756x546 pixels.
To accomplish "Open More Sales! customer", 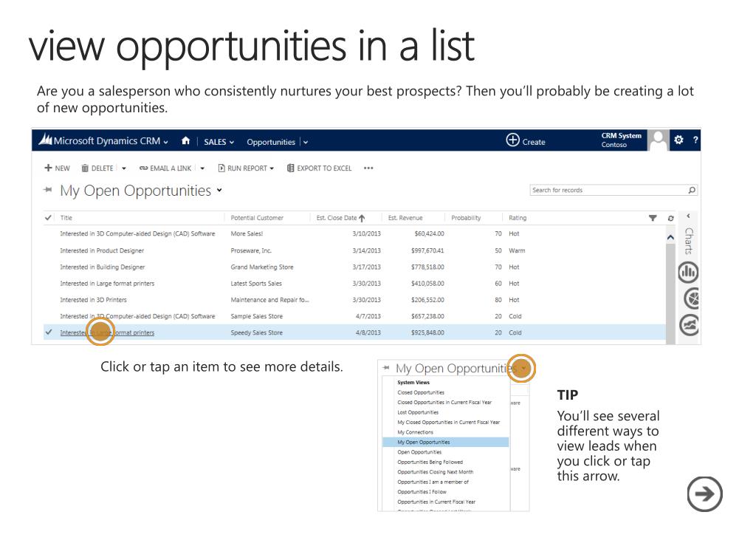I will tap(247, 233).
